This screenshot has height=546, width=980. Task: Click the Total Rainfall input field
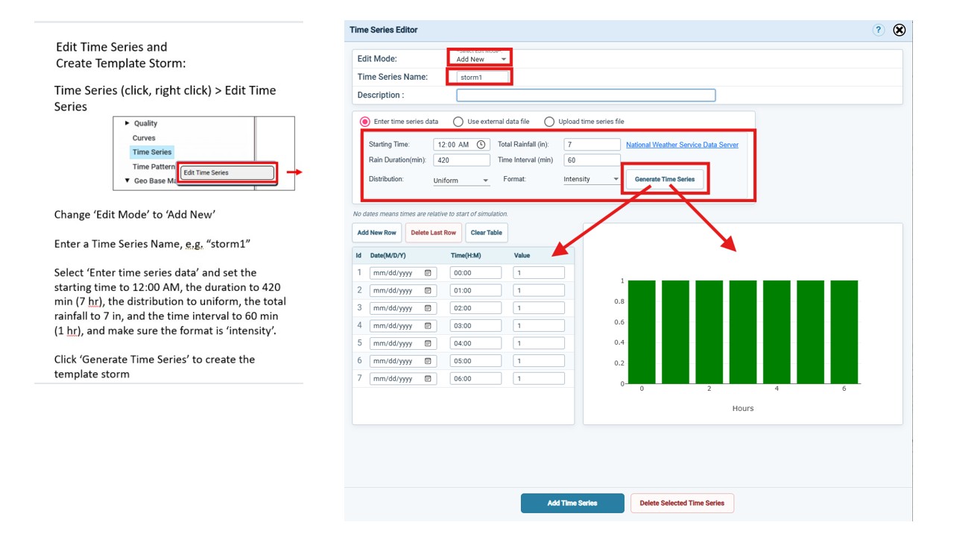point(592,145)
